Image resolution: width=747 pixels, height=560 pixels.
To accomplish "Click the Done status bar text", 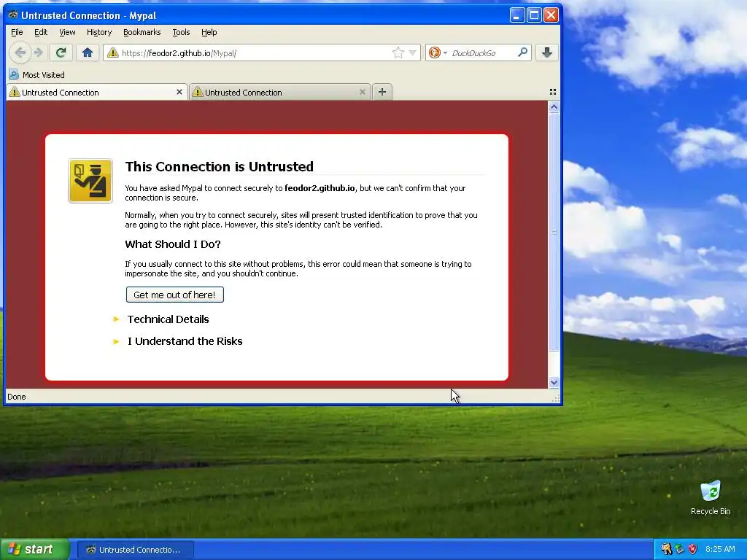I will 17,397.
